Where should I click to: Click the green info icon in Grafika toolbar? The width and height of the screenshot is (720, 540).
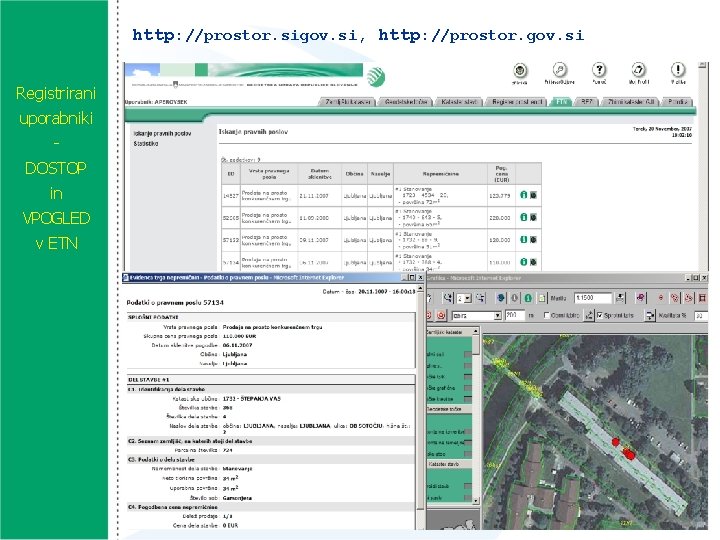click(x=528, y=298)
